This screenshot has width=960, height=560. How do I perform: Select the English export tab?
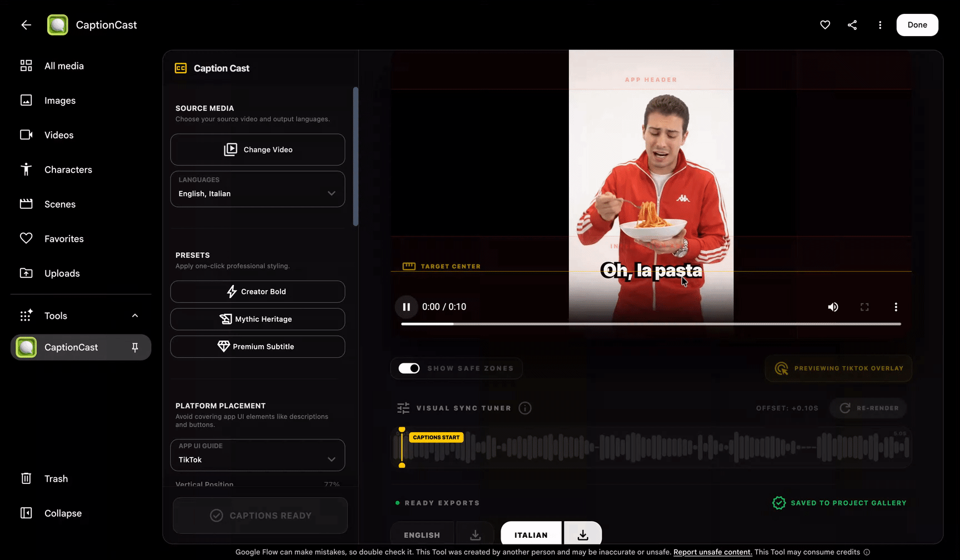coord(422,535)
